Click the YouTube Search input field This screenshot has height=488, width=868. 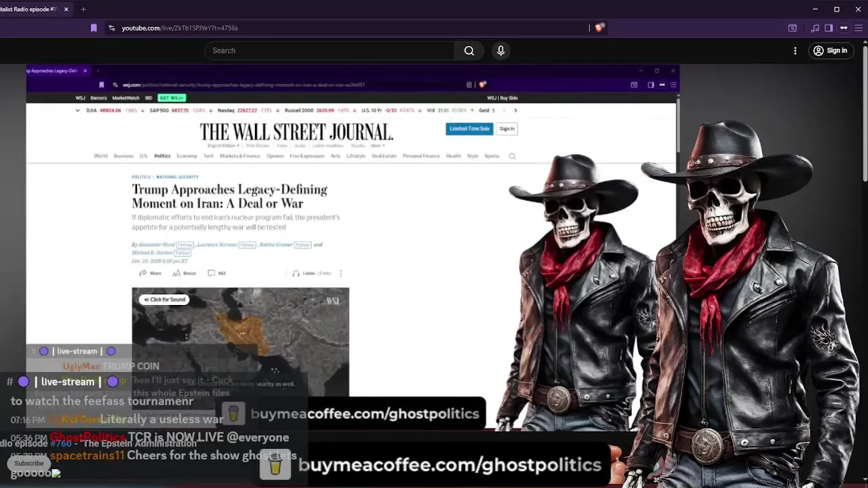pos(330,51)
